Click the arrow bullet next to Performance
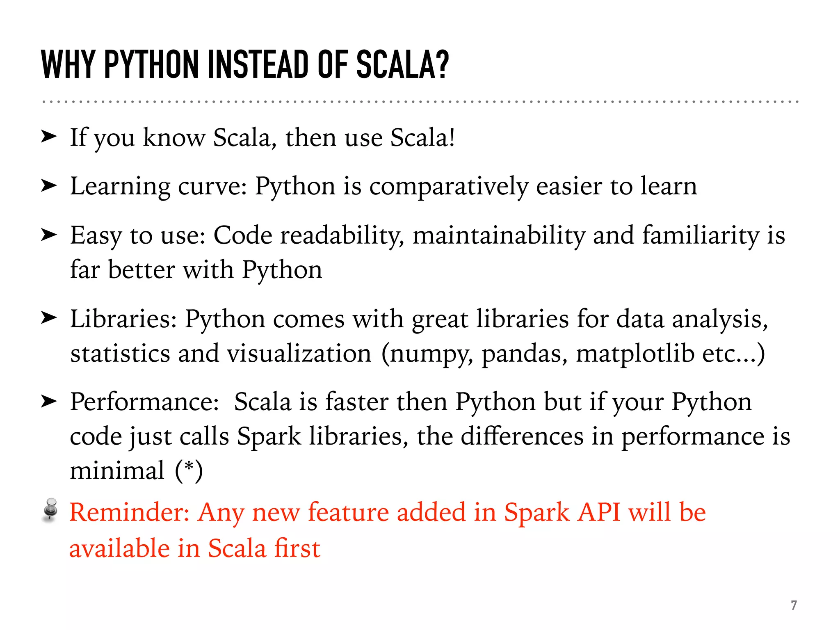Viewport: 840px width, 630px height. [49, 402]
